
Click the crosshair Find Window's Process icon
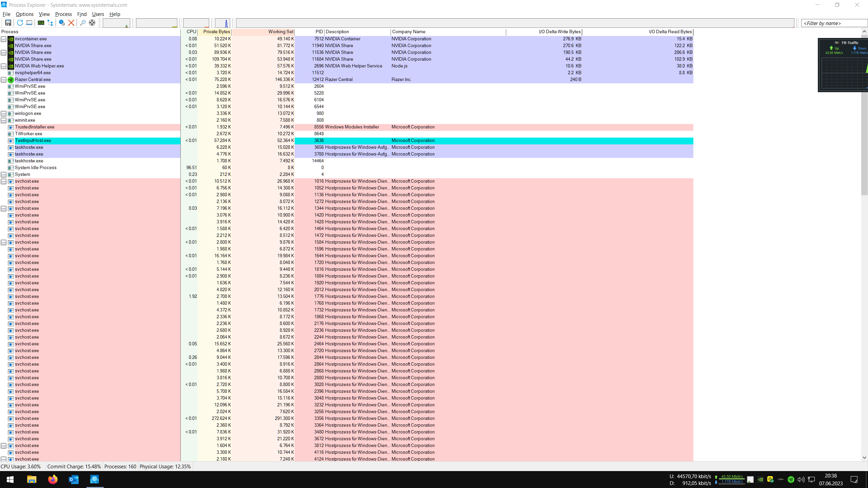click(92, 23)
